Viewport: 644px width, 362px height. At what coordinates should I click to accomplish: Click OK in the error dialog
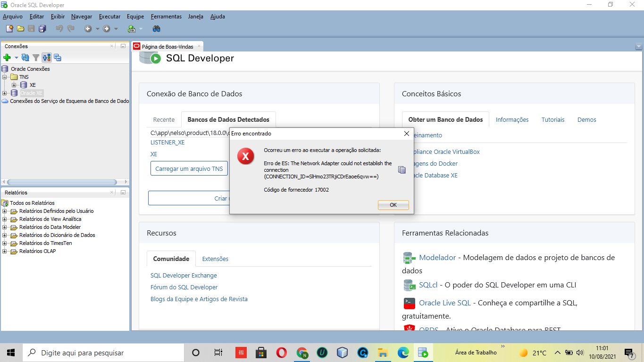[x=393, y=205]
